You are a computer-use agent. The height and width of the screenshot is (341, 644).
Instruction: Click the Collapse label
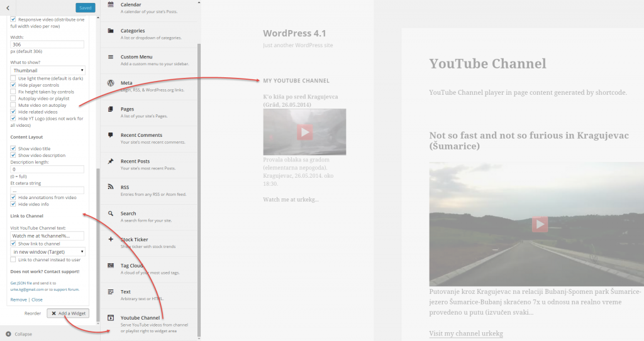tap(23, 334)
